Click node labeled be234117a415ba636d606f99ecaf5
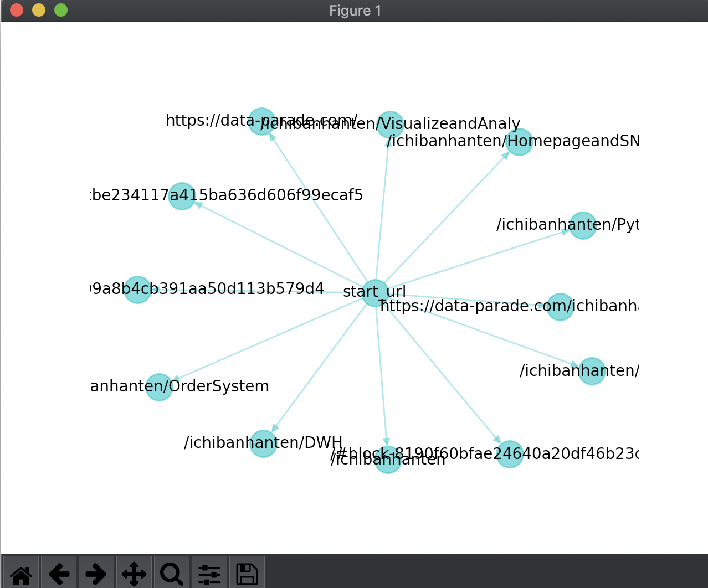The height and width of the screenshot is (588, 708). pos(182,196)
